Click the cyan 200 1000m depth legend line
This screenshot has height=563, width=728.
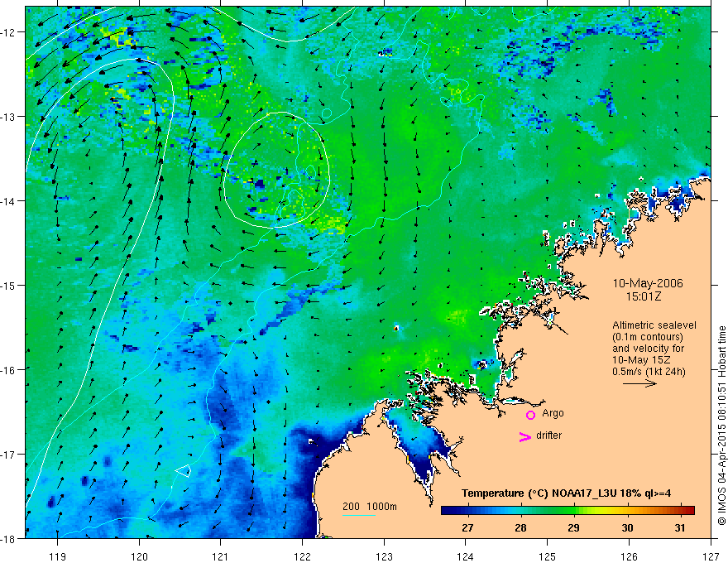[359, 515]
